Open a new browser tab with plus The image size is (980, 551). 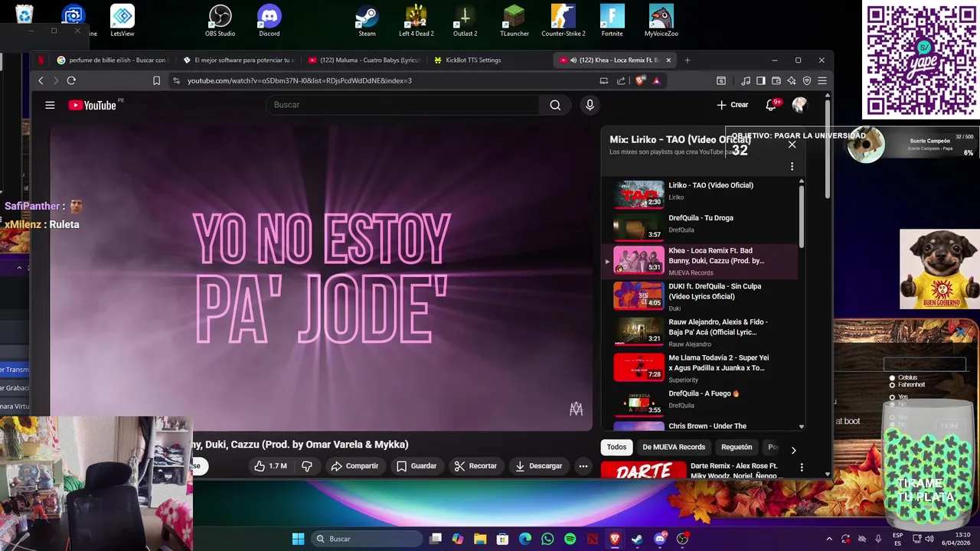687,60
